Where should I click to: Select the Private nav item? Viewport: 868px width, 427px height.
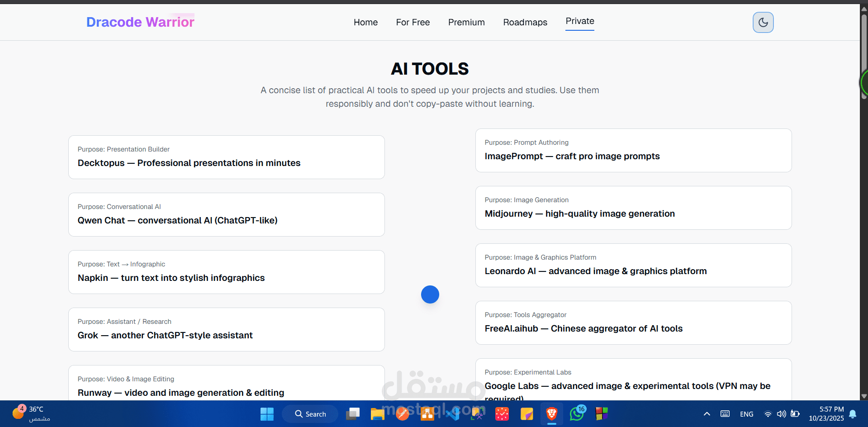580,21
